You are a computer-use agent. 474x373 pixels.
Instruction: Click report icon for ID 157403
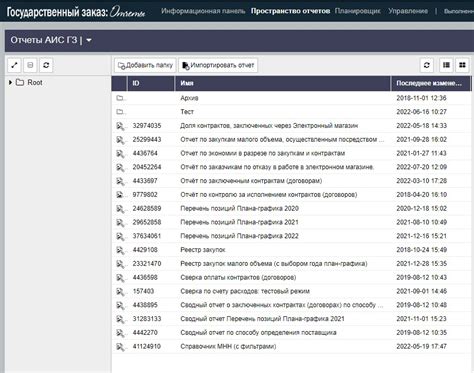coord(120,291)
